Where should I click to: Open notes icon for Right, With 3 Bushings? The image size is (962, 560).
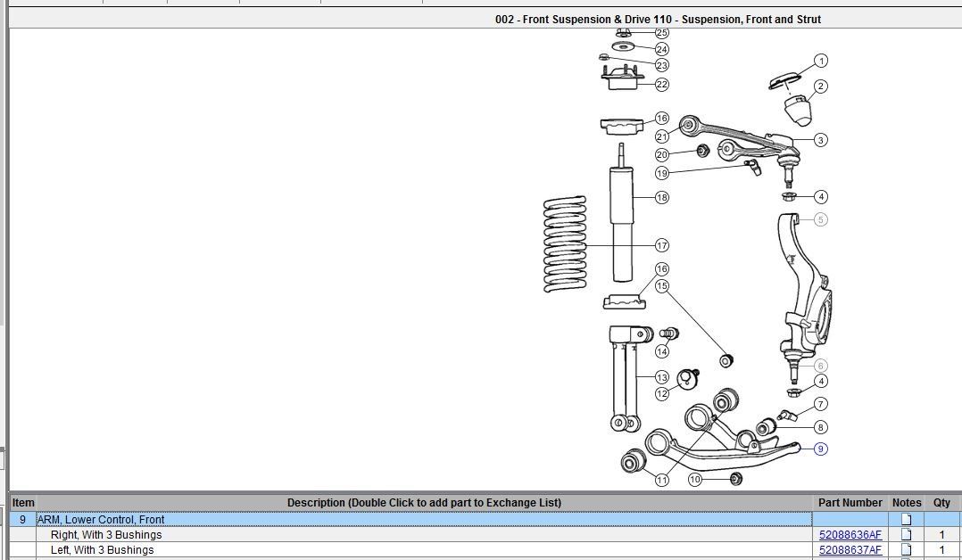(906, 535)
